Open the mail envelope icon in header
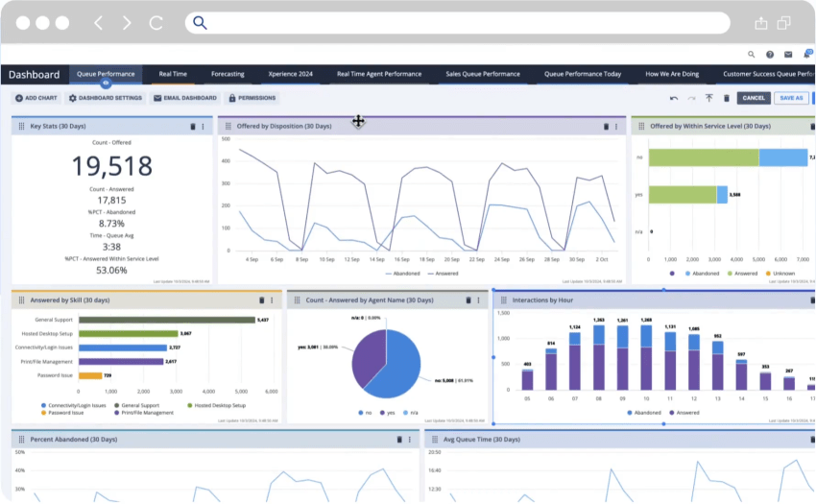The height and width of the screenshot is (504, 816). pyautogui.click(x=788, y=55)
